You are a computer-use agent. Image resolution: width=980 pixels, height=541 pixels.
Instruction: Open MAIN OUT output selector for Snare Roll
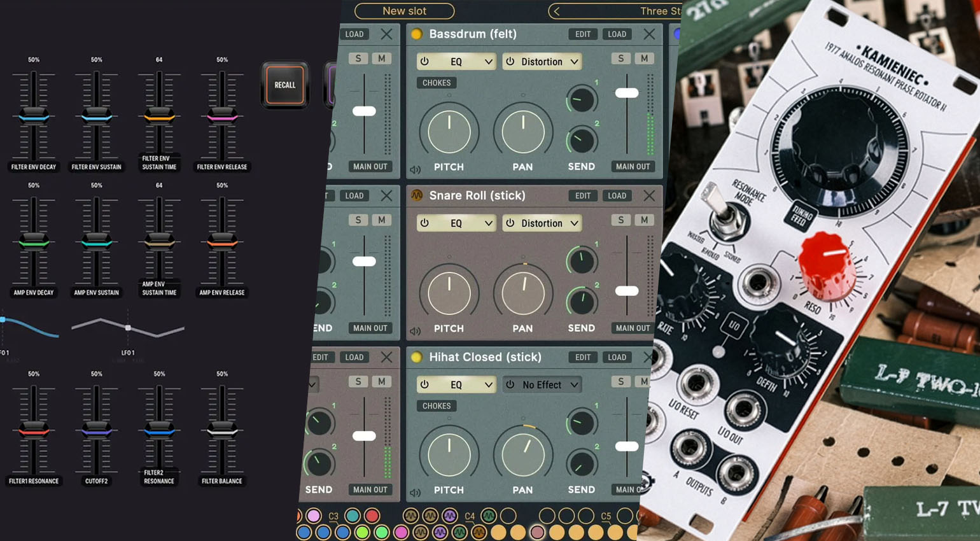coord(633,328)
